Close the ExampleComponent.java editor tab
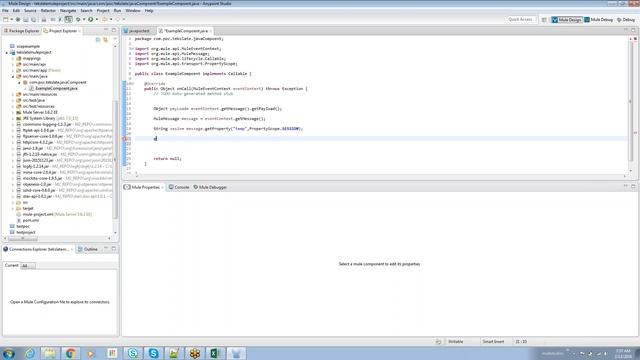 [211, 31]
